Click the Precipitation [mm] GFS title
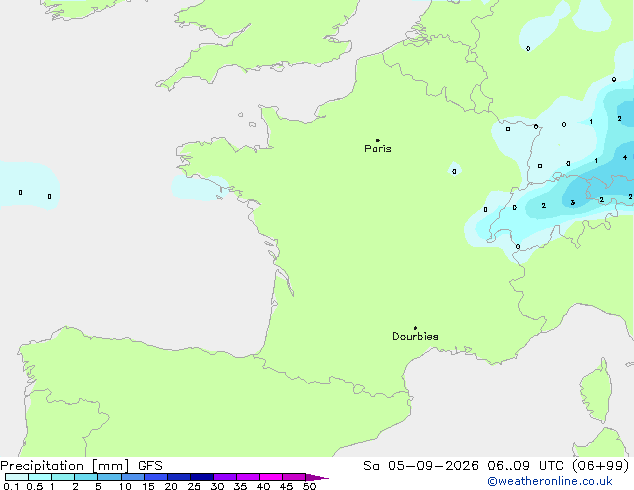Viewport: 634px width, 490px height. (81, 466)
